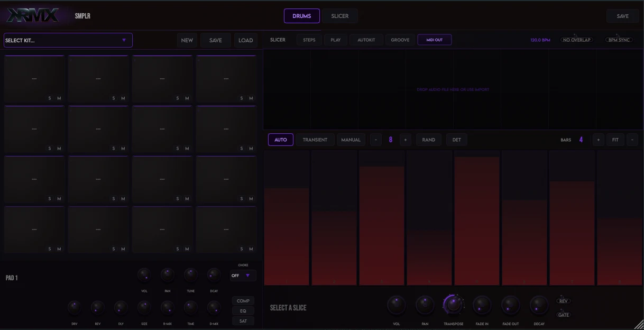The image size is (644, 330).
Task: Enable the REV slice switch
Action: point(563,301)
